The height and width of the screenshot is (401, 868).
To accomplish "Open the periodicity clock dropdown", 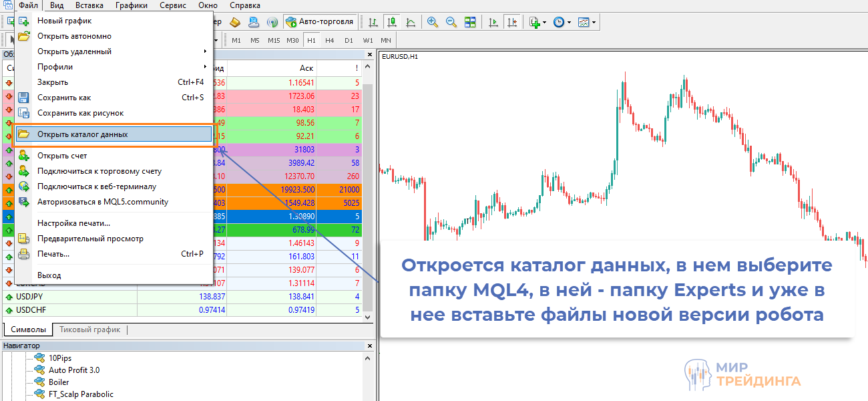I will click(x=562, y=22).
